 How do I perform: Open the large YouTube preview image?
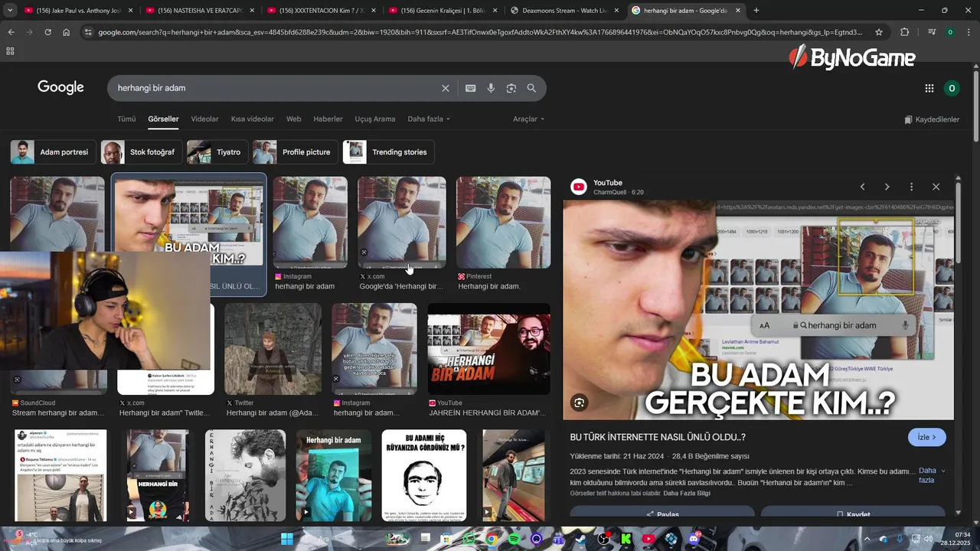pyautogui.click(x=759, y=310)
